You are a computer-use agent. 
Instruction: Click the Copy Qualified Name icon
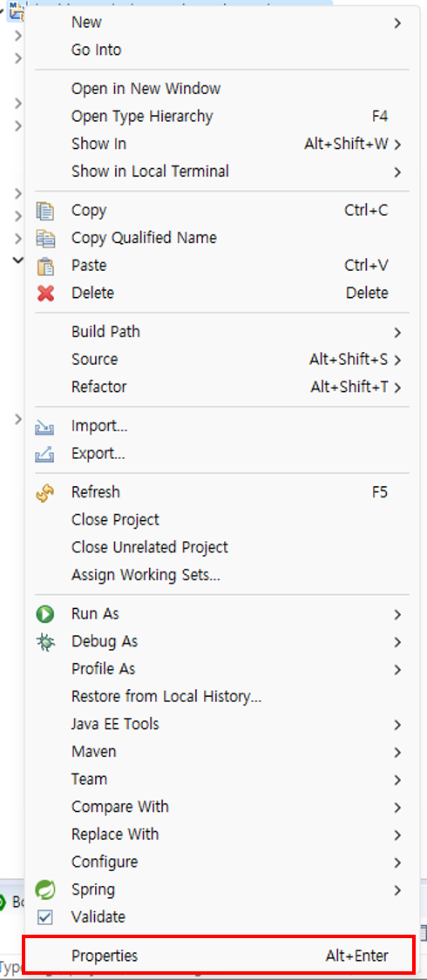pos(45,238)
